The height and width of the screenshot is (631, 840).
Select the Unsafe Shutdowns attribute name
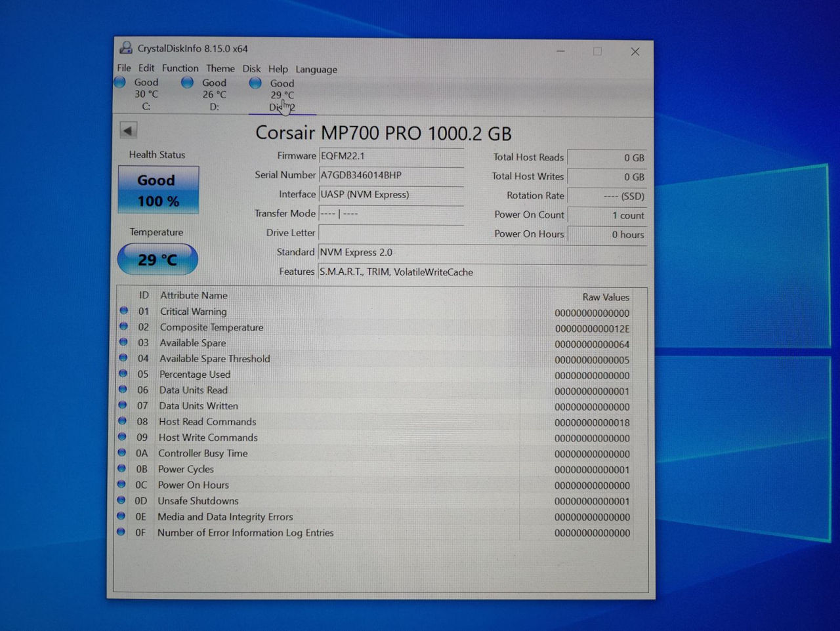tap(198, 500)
